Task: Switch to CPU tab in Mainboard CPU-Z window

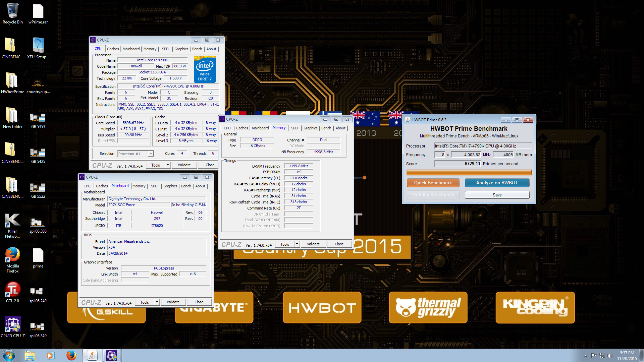Action: coord(87,186)
